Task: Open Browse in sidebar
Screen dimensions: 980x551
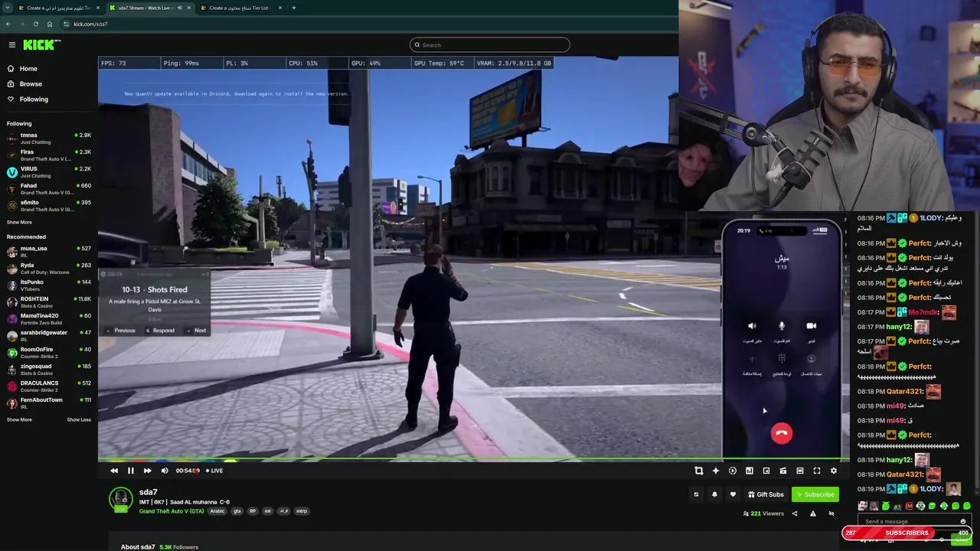Action: 31,84
